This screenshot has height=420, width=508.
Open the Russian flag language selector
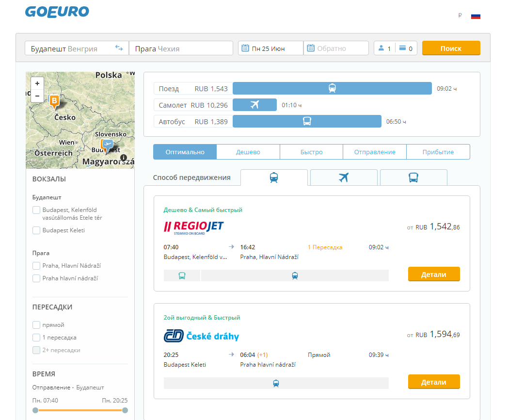point(476,16)
